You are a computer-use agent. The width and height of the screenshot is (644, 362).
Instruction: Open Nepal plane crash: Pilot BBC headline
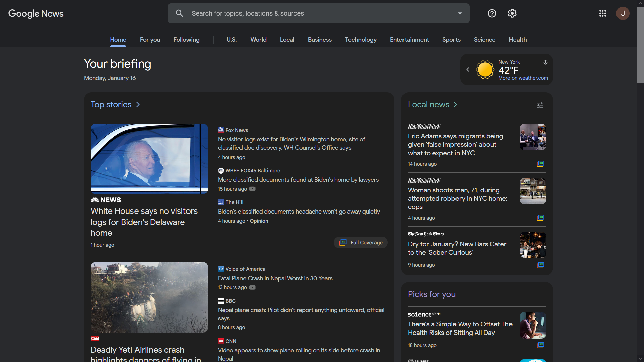click(x=301, y=314)
